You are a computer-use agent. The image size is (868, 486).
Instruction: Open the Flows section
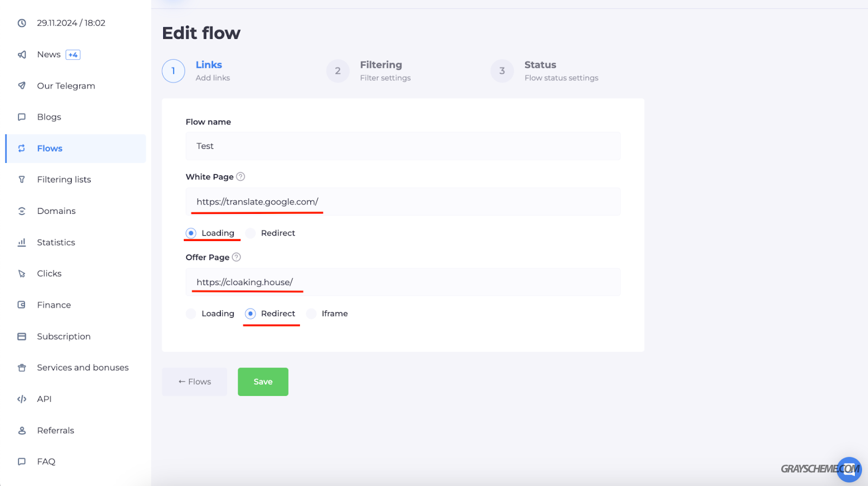[x=75, y=148]
